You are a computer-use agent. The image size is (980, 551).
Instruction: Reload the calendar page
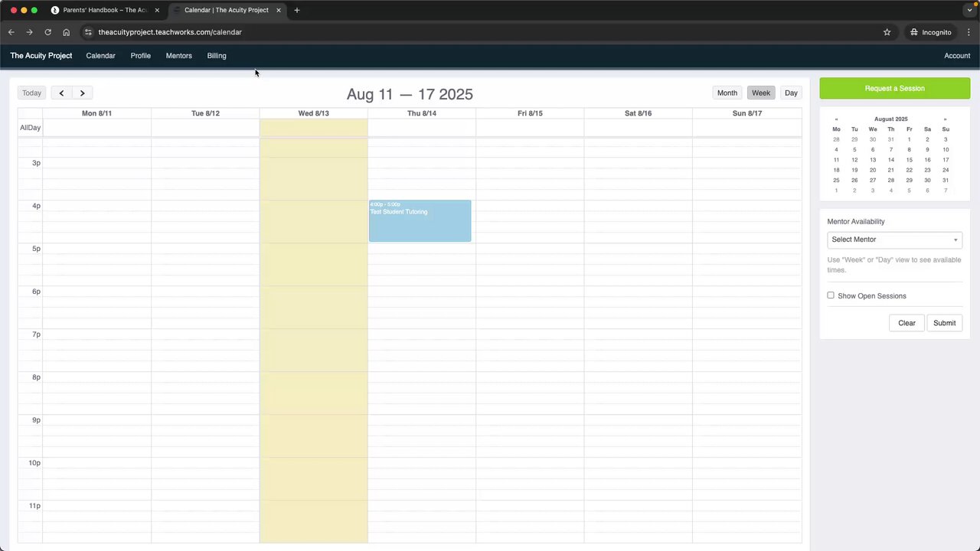pyautogui.click(x=47, y=32)
